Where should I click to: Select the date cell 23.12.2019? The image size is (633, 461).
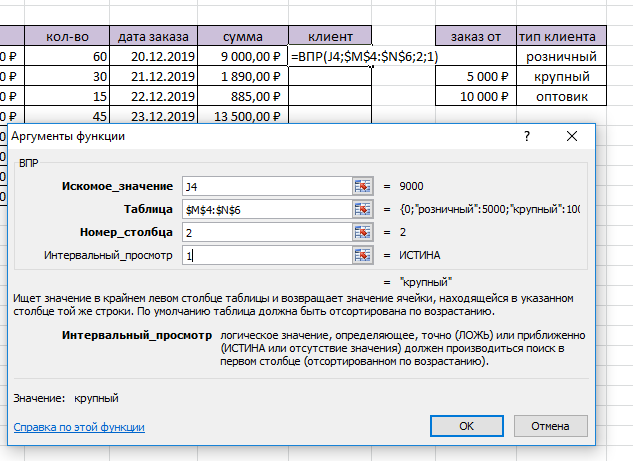click(153, 115)
